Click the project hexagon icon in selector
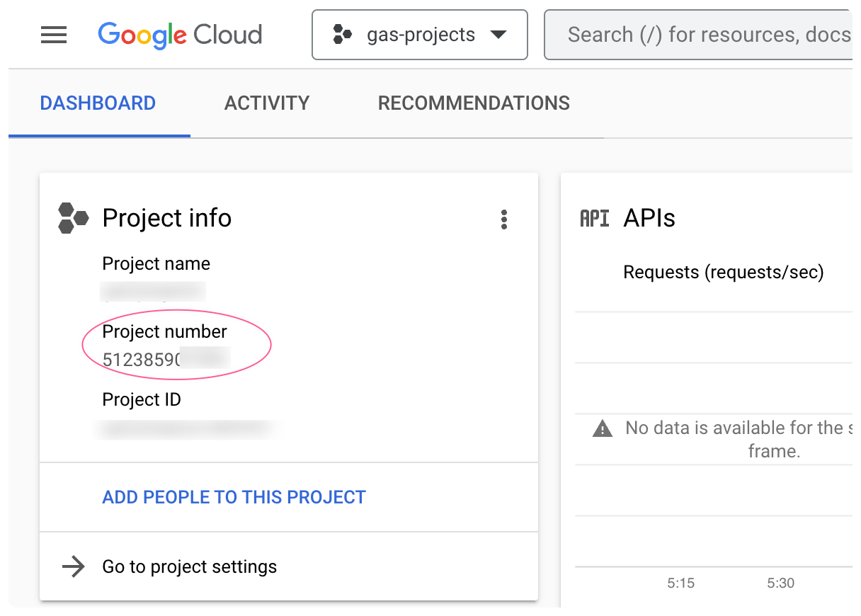 (x=343, y=35)
